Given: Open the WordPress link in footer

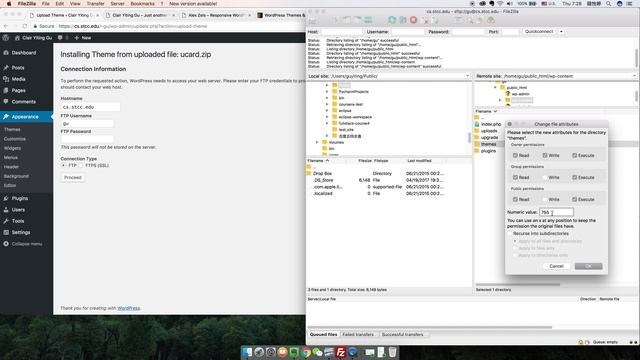Looking at the screenshot, I should click(x=129, y=308).
